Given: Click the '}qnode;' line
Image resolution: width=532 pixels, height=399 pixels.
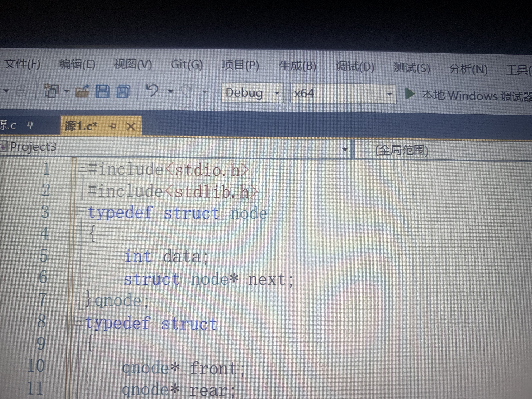Looking at the screenshot, I should (x=117, y=300).
